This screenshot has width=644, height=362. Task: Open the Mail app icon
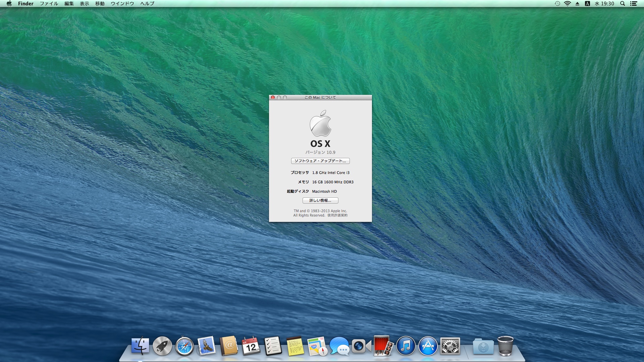pos(207,346)
